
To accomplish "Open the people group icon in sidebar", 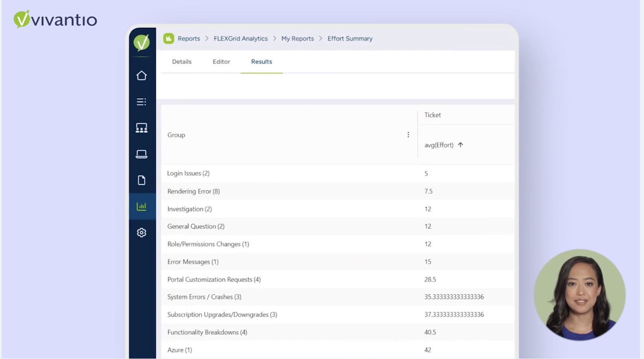I will [141, 128].
